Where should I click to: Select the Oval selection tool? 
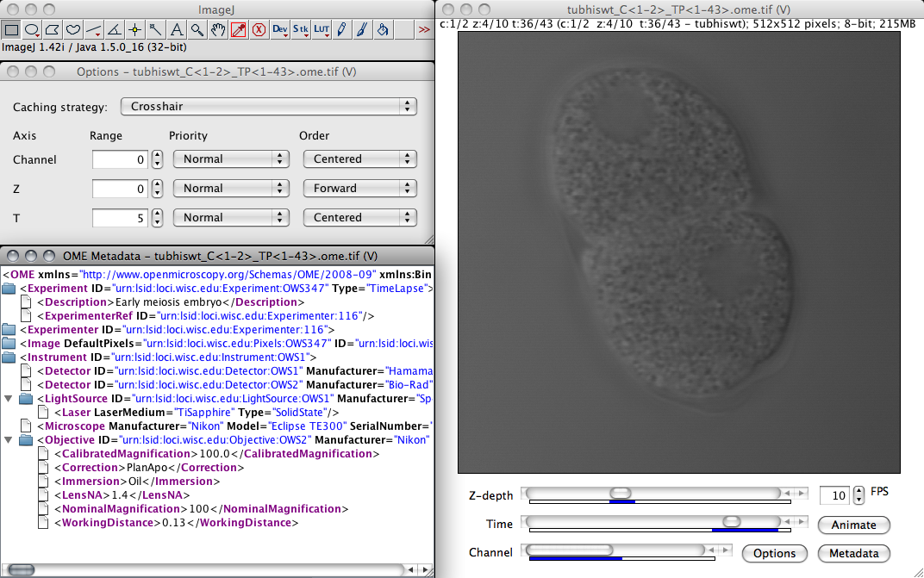click(32, 29)
